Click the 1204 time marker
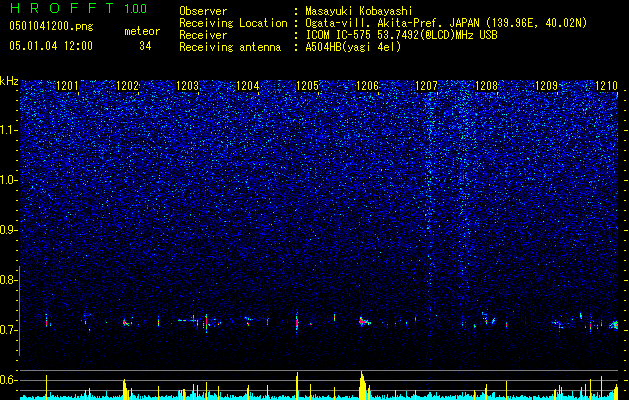 pyautogui.click(x=248, y=86)
